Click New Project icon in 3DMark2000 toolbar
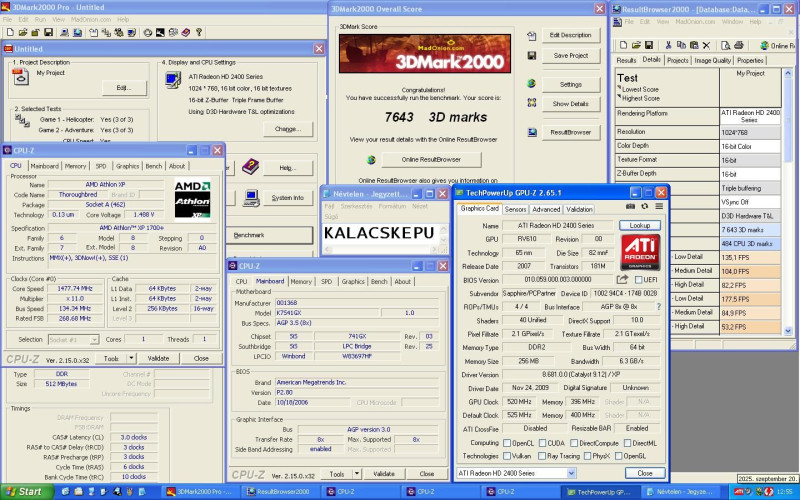Image resolution: width=800 pixels, height=500 pixels. pos(10,33)
